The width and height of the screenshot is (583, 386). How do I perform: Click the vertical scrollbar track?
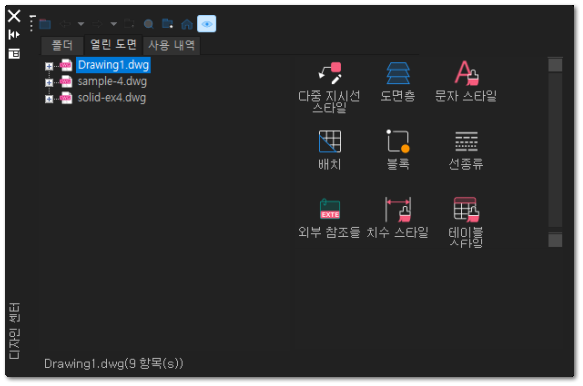coord(555,149)
